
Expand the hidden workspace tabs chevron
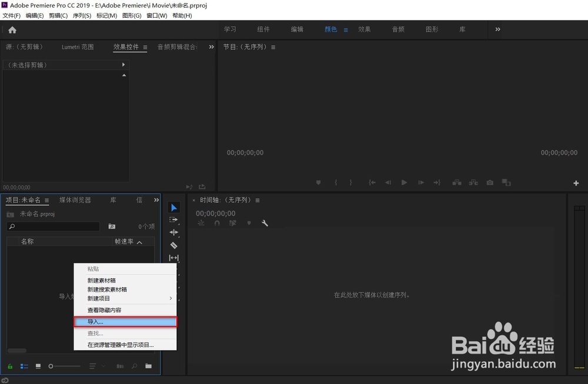(497, 28)
